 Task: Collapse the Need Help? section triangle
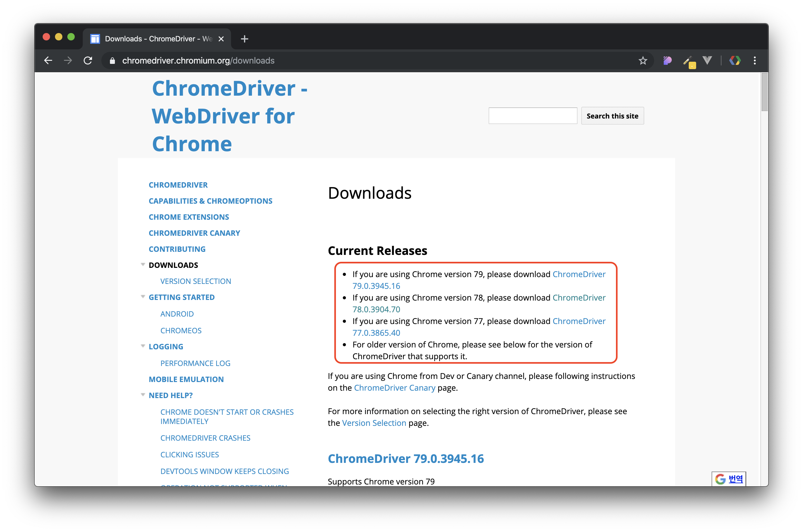click(x=143, y=395)
